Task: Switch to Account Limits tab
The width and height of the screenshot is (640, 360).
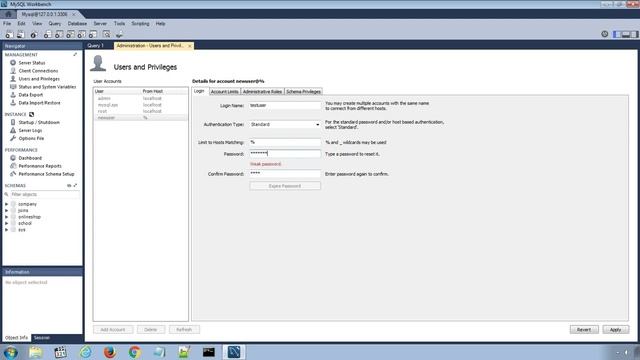Action: click(224, 91)
